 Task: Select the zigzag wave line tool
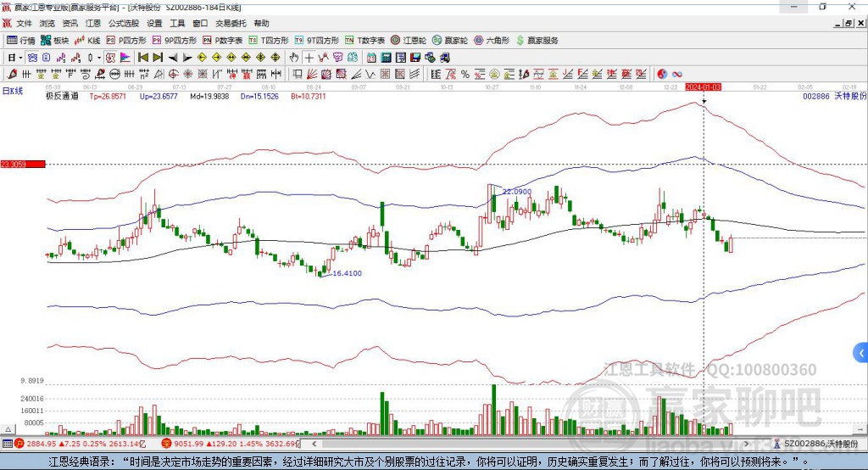tap(371, 74)
